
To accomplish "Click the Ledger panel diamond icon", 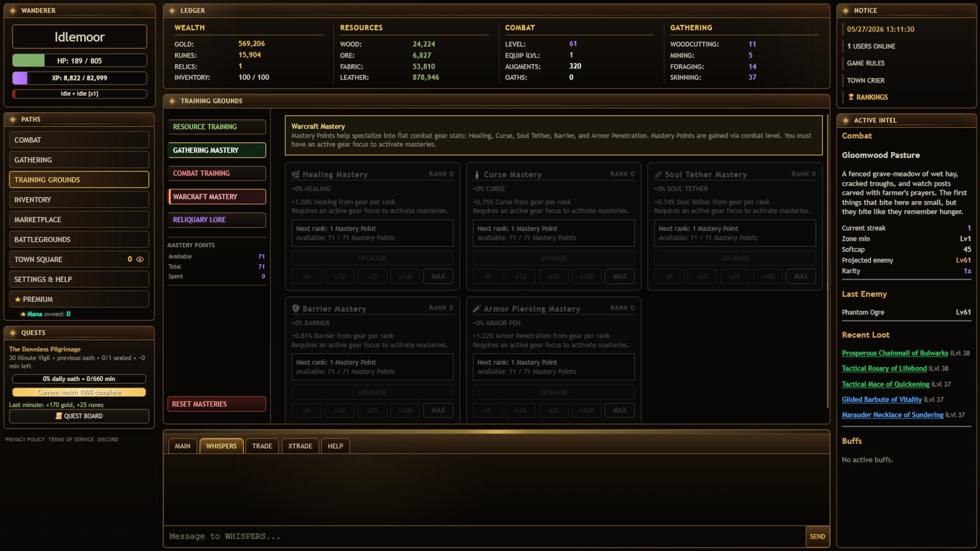I will tap(172, 11).
